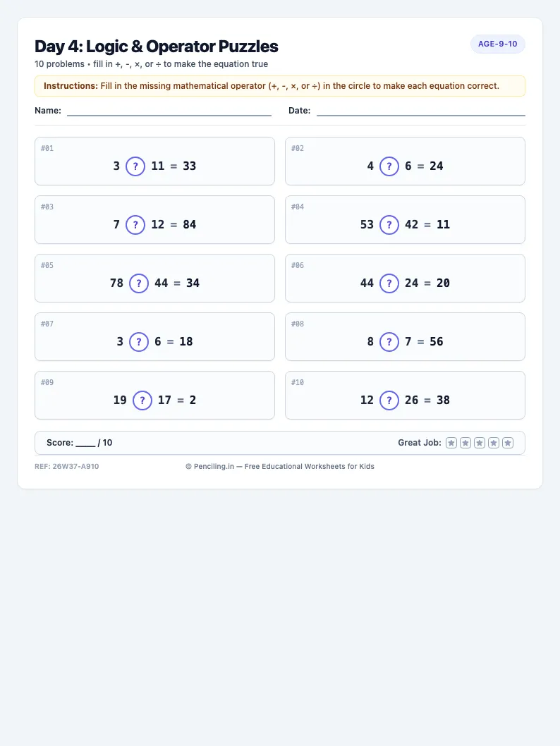
Task: Click the operator circle in problem #01
Action: [135, 166]
